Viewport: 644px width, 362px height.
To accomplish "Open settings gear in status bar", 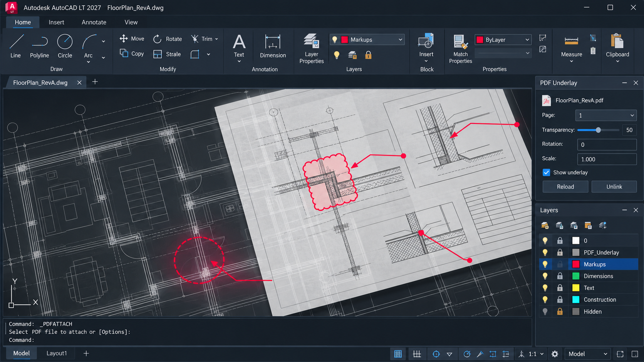I will click(x=555, y=354).
